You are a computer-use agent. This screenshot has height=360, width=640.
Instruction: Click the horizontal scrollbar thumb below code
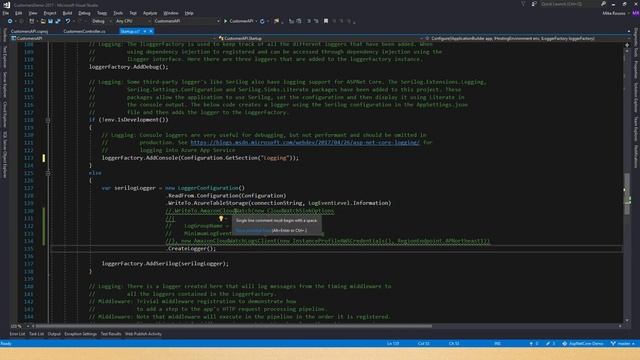pos(233,326)
